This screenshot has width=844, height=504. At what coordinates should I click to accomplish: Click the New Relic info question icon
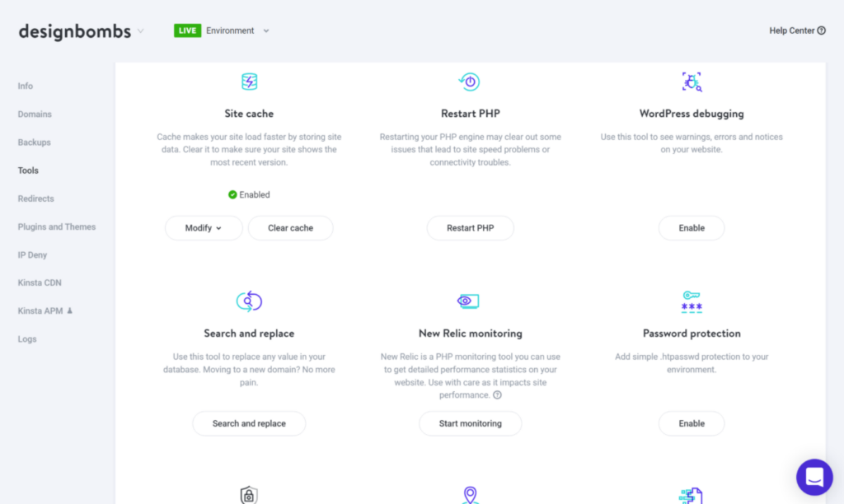497,395
